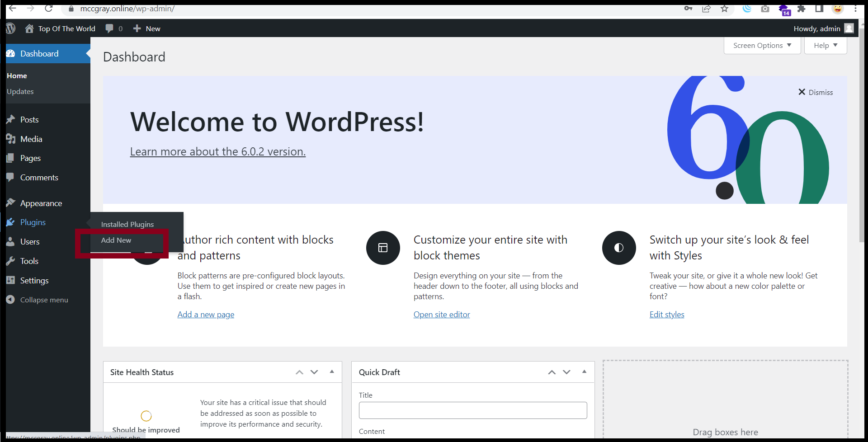Click the Settings sliders icon
The width and height of the screenshot is (868, 442).
pyautogui.click(x=10, y=280)
